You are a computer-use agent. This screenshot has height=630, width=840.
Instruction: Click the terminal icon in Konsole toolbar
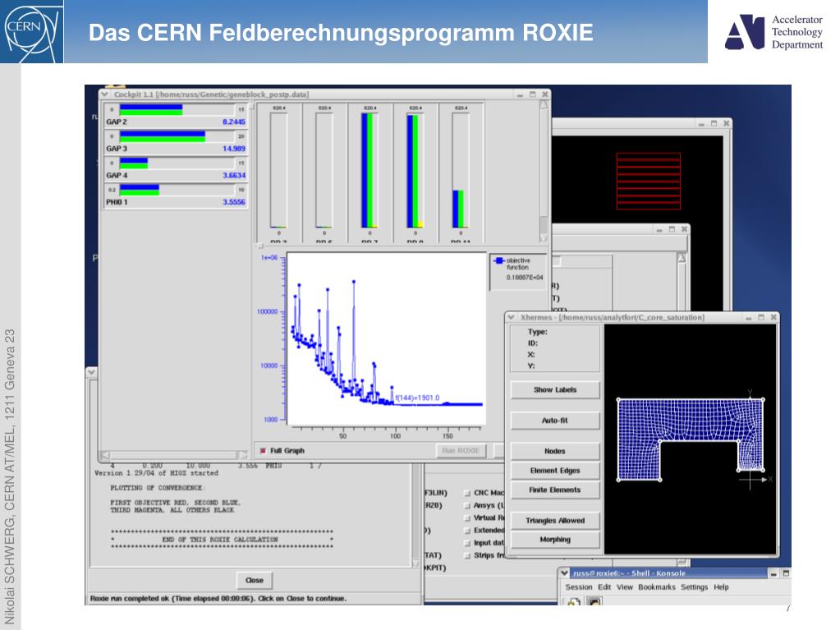[x=594, y=601]
